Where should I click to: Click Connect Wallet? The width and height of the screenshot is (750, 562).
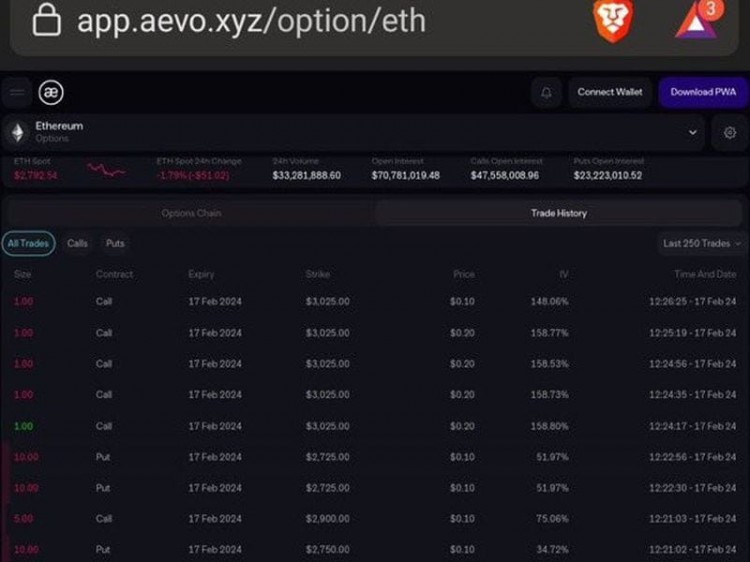[x=610, y=92]
